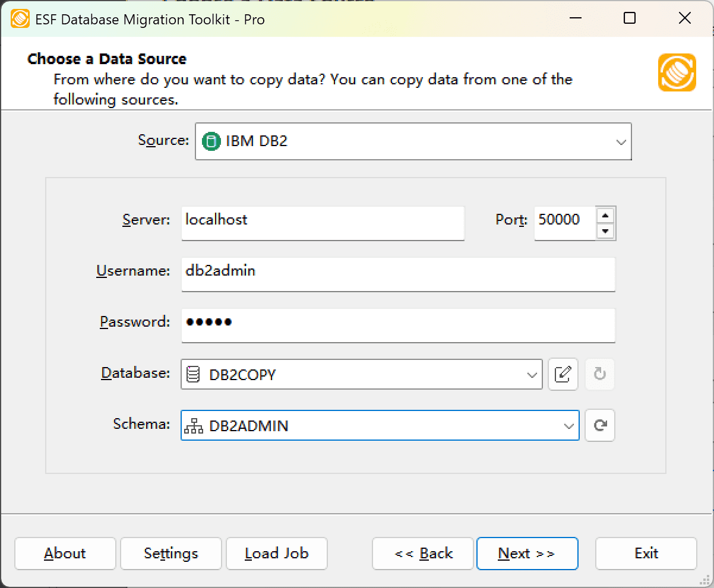Click the toolkit icon in the title bar

pyautogui.click(x=19, y=18)
